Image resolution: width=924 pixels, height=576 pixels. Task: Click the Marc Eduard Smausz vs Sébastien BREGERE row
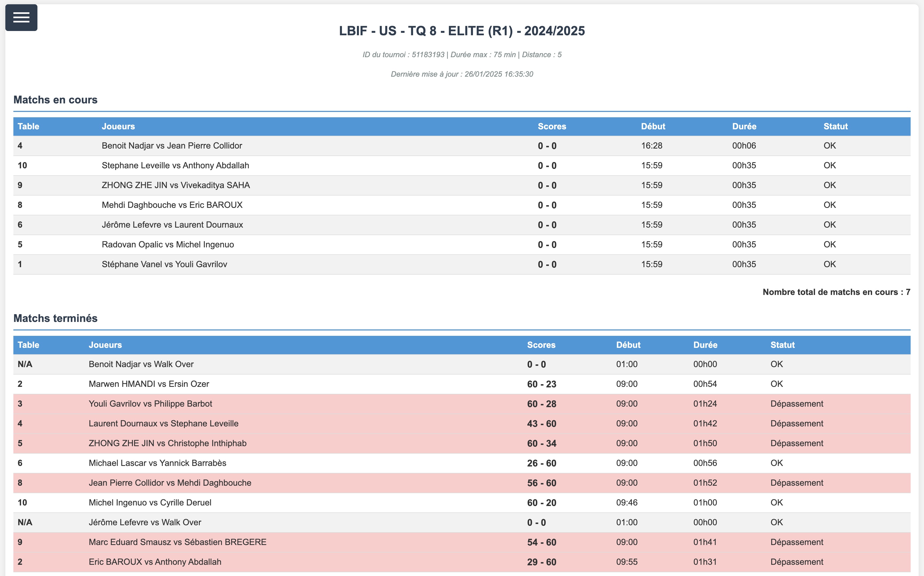pos(177,542)
